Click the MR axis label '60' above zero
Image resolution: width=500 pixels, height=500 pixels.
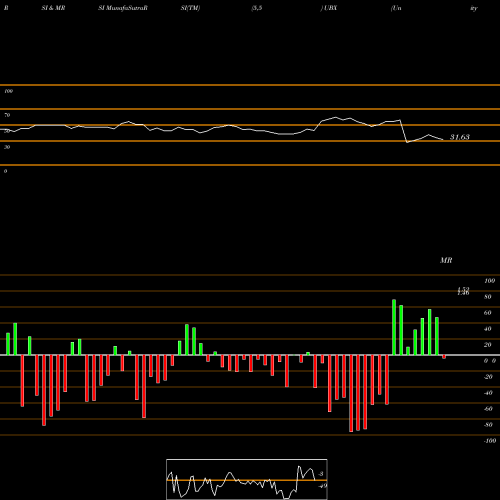[x=488, y=313]
